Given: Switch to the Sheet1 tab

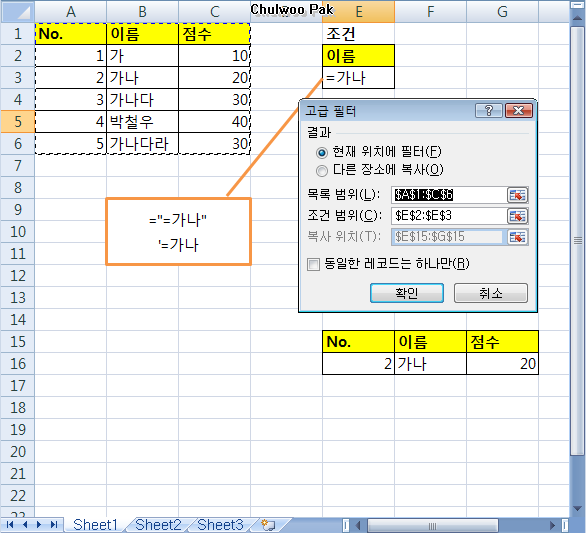Looking at the screenshot, I should pos(95,525).
